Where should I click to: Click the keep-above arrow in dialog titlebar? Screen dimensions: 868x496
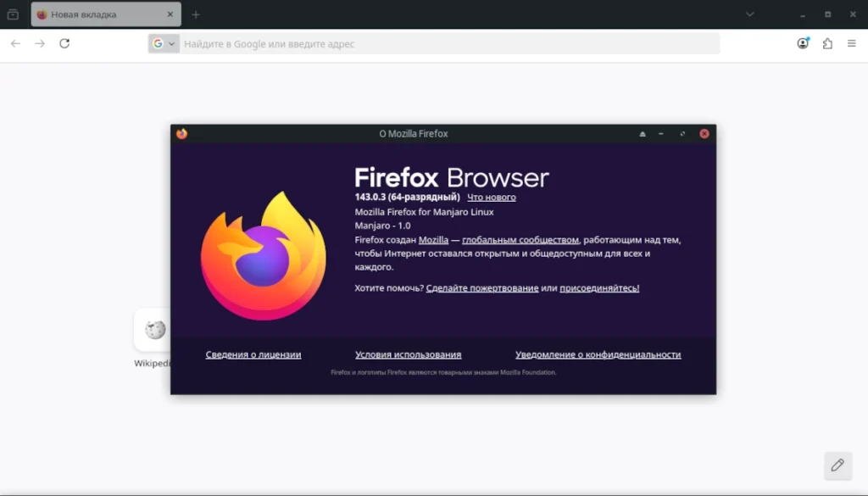[643, 133]
